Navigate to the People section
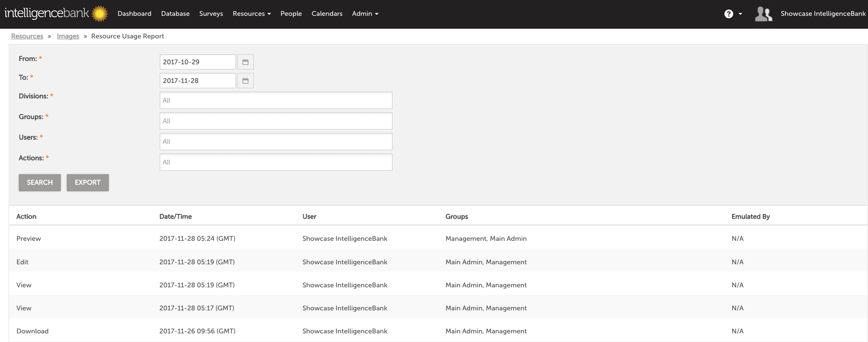Viewport: 868px width, 342px height. (x=291, y=13)
